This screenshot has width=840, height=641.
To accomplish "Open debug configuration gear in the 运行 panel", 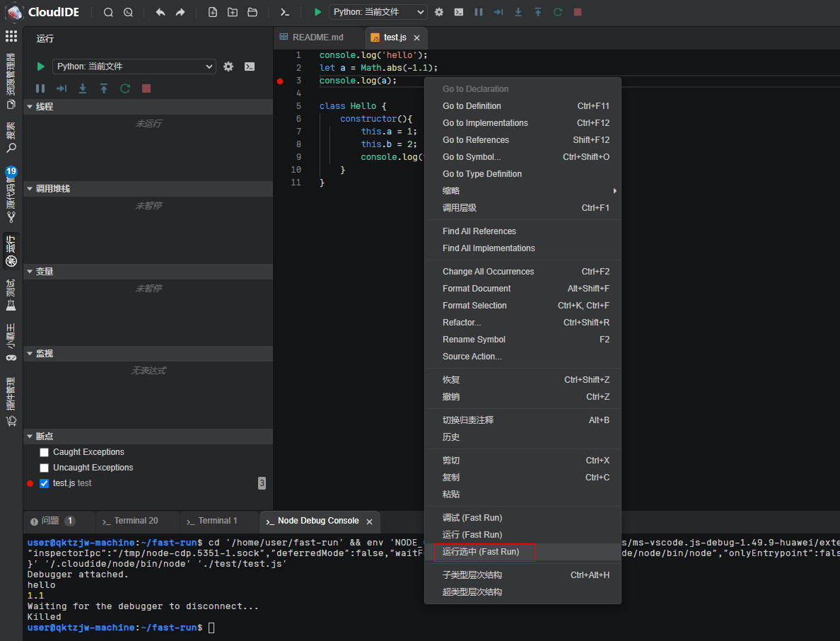I will pyautogui.click(x=228, y=67).
